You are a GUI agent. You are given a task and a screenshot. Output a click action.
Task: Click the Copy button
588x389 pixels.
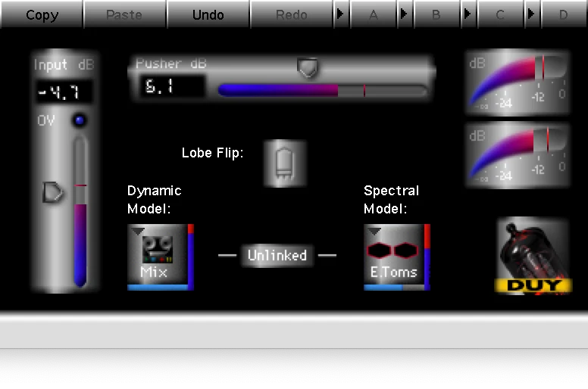point(42,14)
